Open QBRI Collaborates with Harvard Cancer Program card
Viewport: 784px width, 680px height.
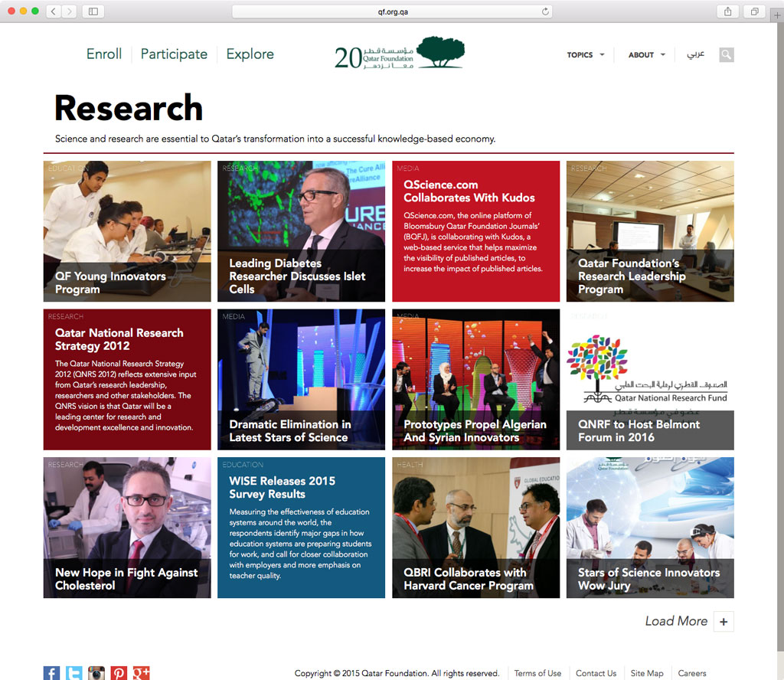coord(475,528)
